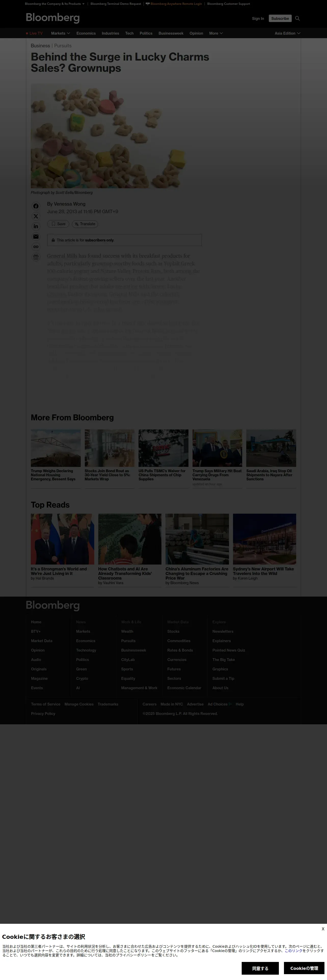Open Stocks Join Bond Rout story
Viewport: 327px width, 980px height.
click(107, 475)
